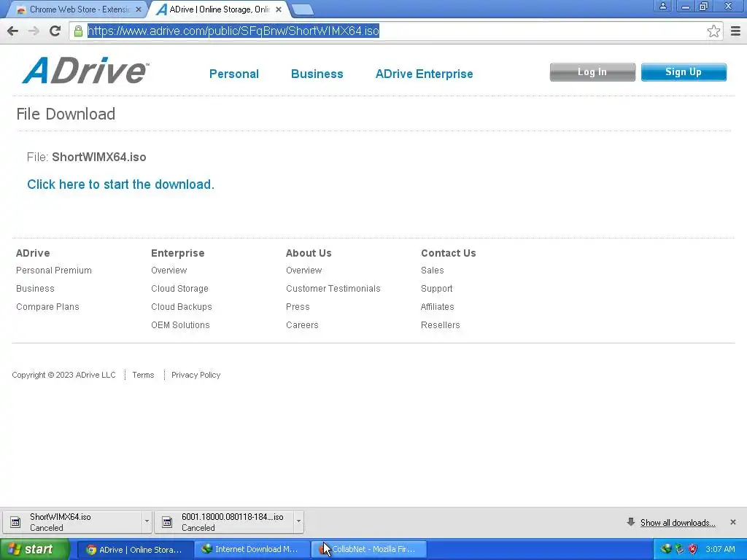
Task: Click the browser forward arrow
Action: point(34,31)
